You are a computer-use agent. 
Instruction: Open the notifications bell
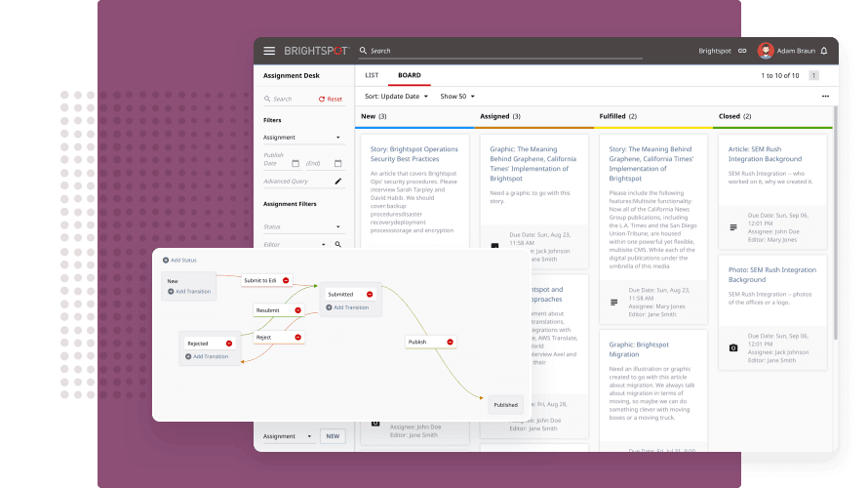pos(824,51)
